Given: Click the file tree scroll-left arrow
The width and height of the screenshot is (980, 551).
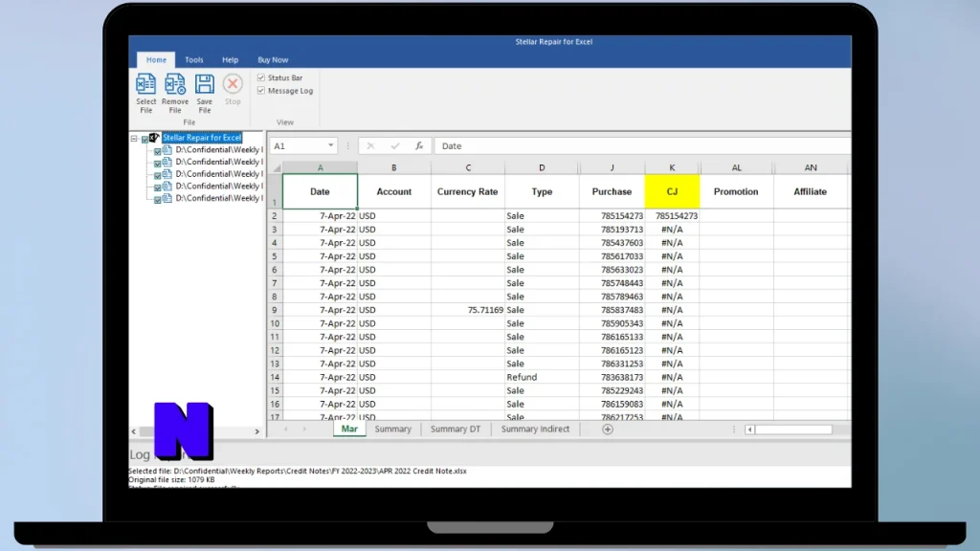Looking at the screenshot, I should pyautogui.click(x=134, y=431).
